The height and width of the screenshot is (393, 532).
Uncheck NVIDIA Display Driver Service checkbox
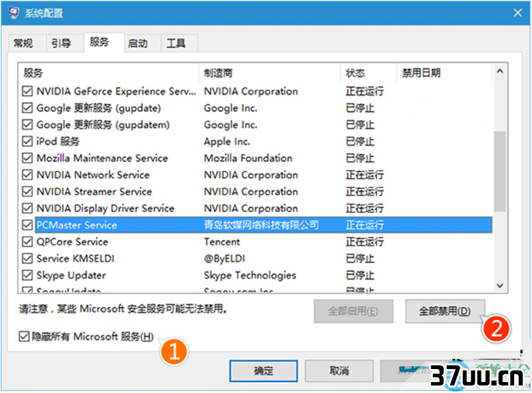pyautogui.click(x=27, y=208)
